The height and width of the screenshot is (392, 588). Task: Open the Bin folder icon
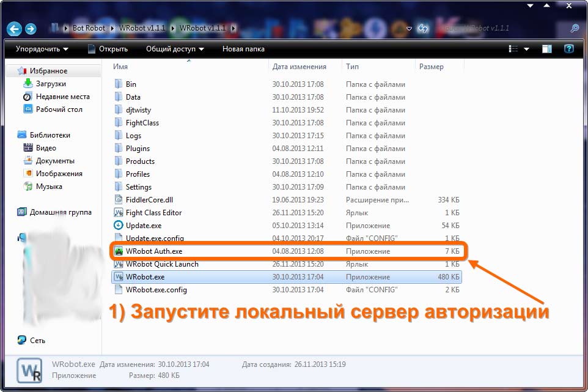point(119,84)
